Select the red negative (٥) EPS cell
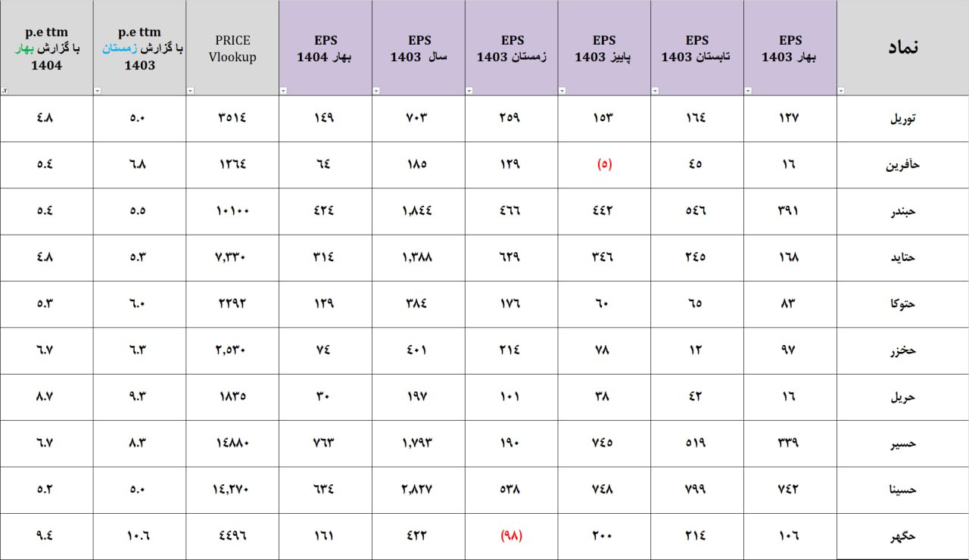 604,165
